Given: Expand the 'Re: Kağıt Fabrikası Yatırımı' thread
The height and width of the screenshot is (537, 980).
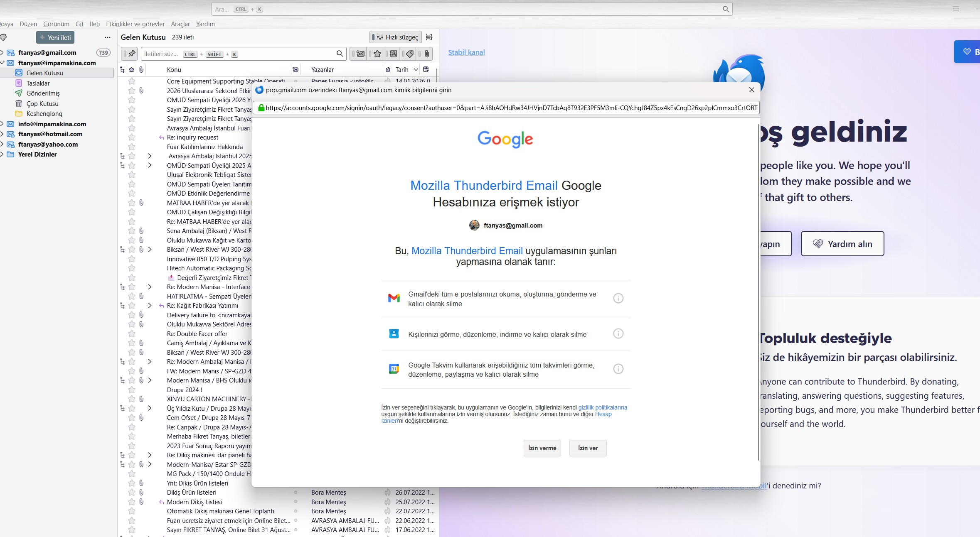Looking at the screenshot, I should 150,306.
